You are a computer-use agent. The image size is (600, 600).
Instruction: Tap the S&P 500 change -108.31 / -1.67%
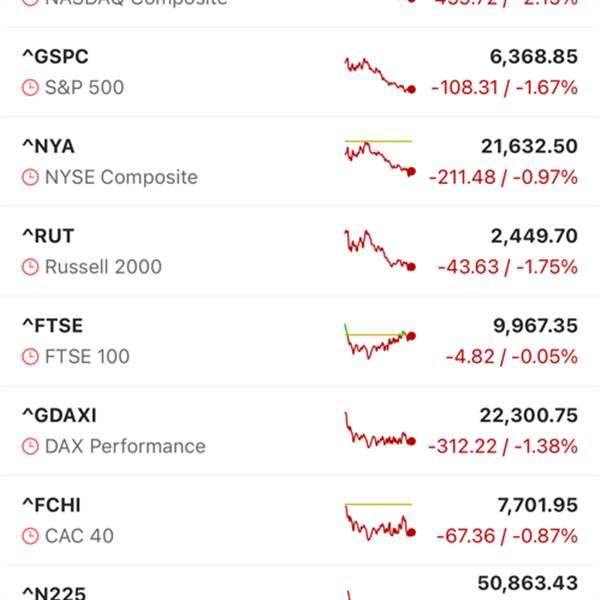pyautogui.click(x=504, y=88)
